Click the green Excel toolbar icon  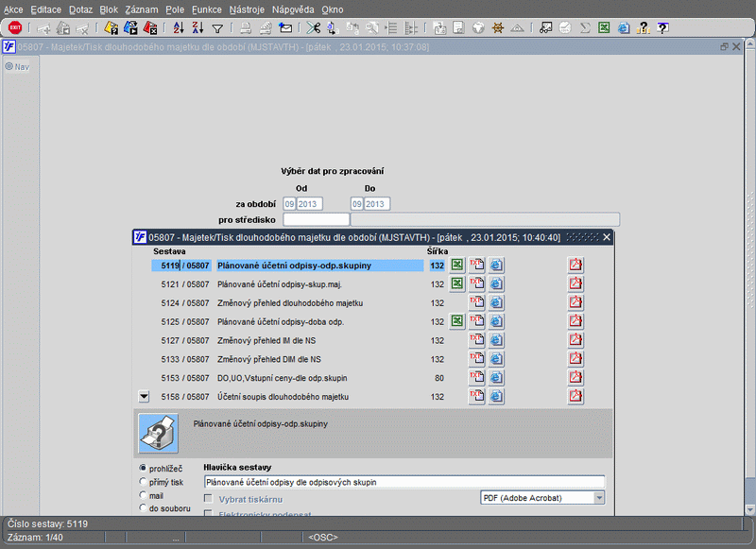[x=604, y=28]
